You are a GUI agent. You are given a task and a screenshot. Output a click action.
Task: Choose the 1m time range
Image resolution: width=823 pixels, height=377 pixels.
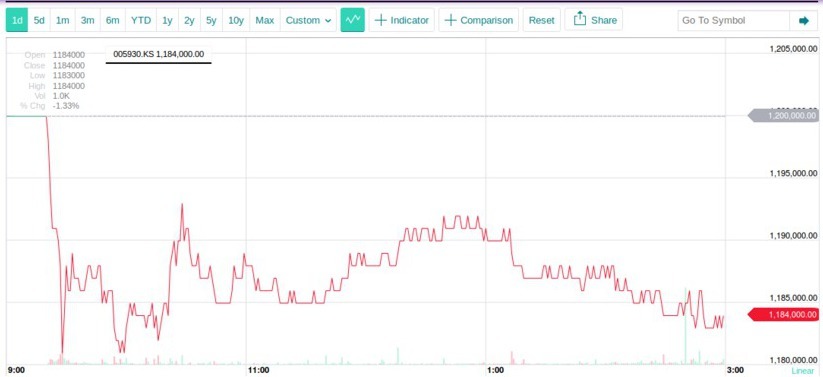pos(62,20)
